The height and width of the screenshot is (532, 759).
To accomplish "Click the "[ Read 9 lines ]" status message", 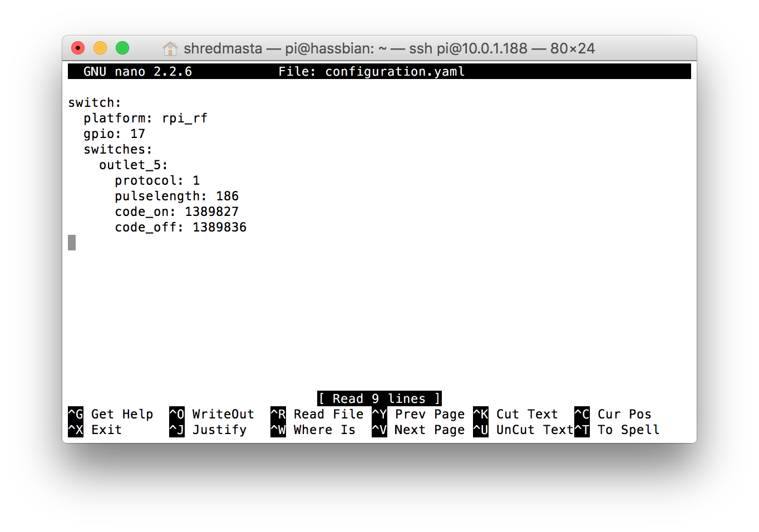I will coord(379,398).
